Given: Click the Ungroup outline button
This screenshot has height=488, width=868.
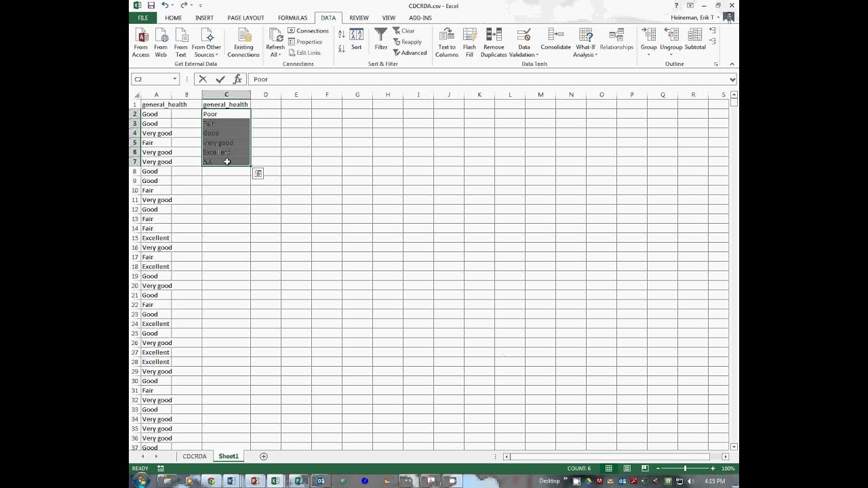Looking at the screenshot, I should tap(671, 41).
